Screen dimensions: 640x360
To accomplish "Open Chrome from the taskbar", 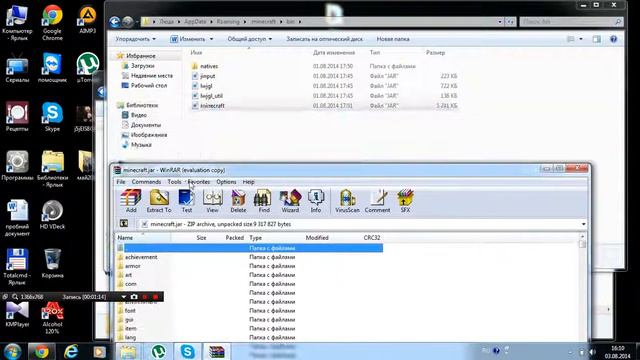I will [41, 351].
